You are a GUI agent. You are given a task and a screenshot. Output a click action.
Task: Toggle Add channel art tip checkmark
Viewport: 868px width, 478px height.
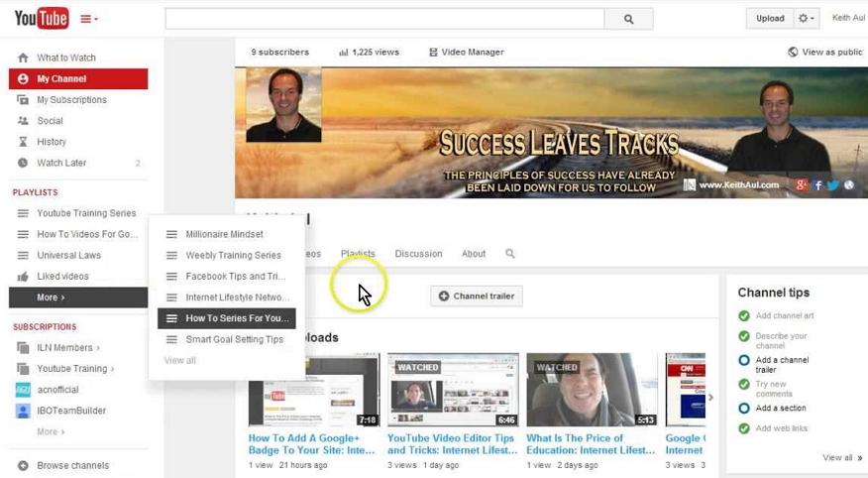point(744,315)
